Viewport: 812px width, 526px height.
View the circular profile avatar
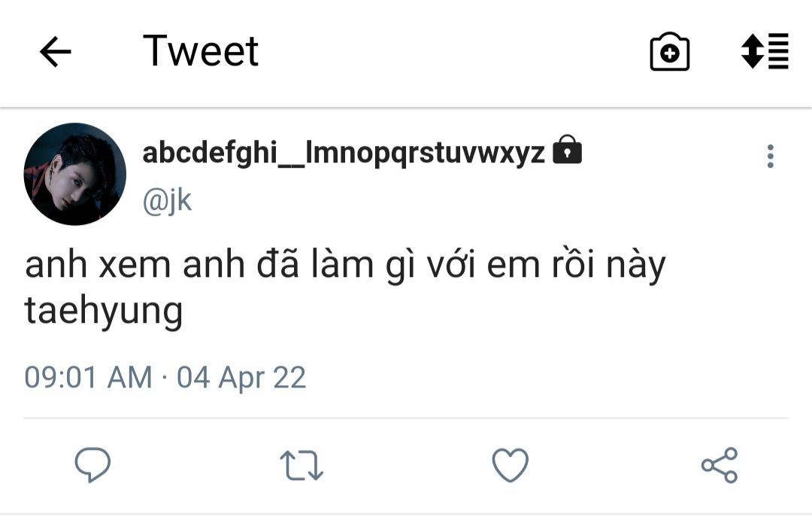(75, 174)
